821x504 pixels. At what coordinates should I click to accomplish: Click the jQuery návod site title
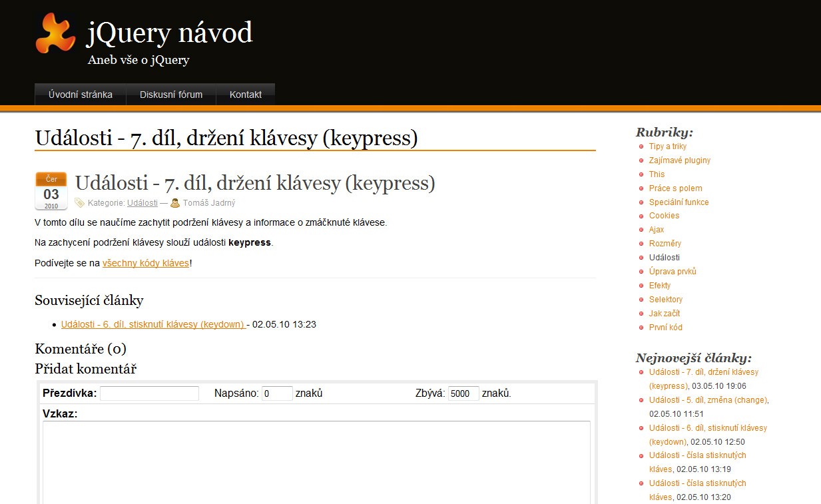[170, 33]
